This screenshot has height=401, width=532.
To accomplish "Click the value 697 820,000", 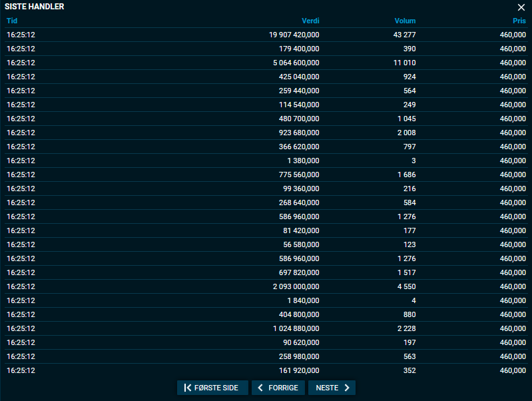I will pos(299,272).
